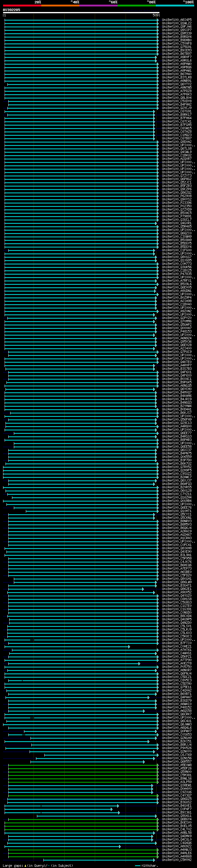Screen dimensions: 197x868
Task: Choose hit UniRef100_Q06559
Action: 177,457
